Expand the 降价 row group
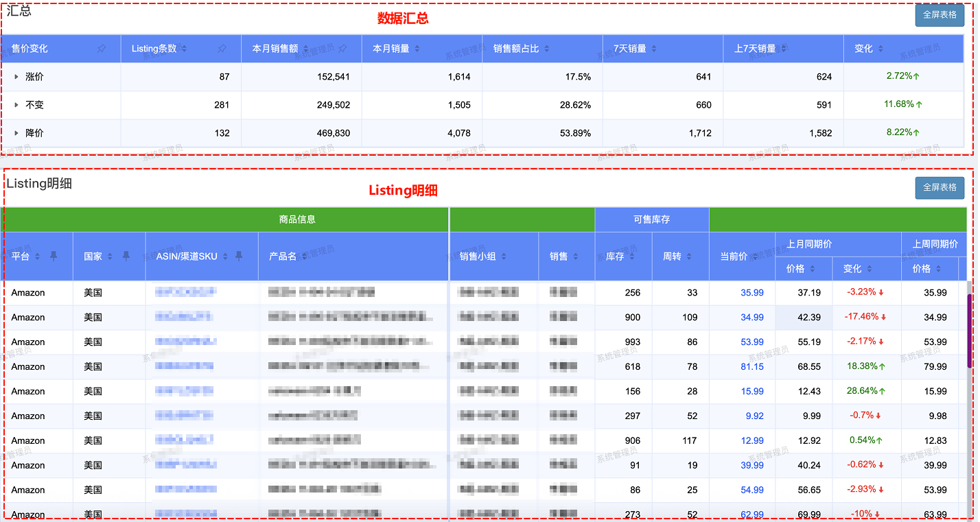Screen dimensions: 980x522 tap(16, 133)
